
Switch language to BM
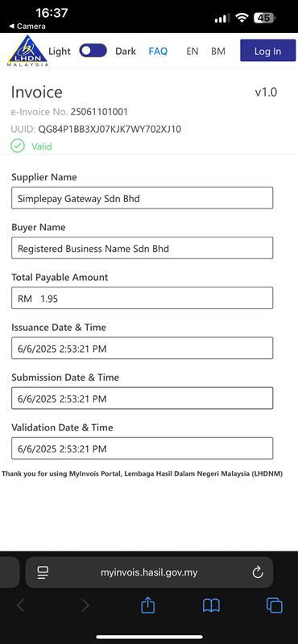218,52
